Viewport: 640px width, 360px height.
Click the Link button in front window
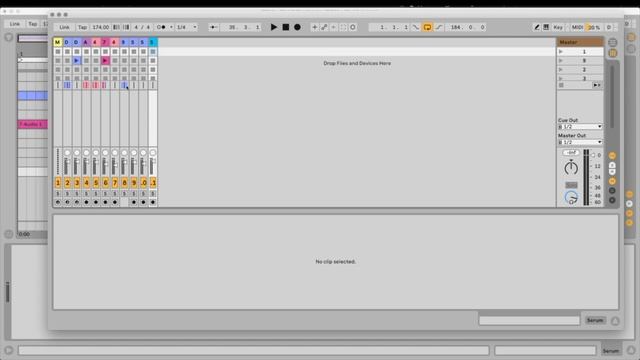[x=64, y=27]
